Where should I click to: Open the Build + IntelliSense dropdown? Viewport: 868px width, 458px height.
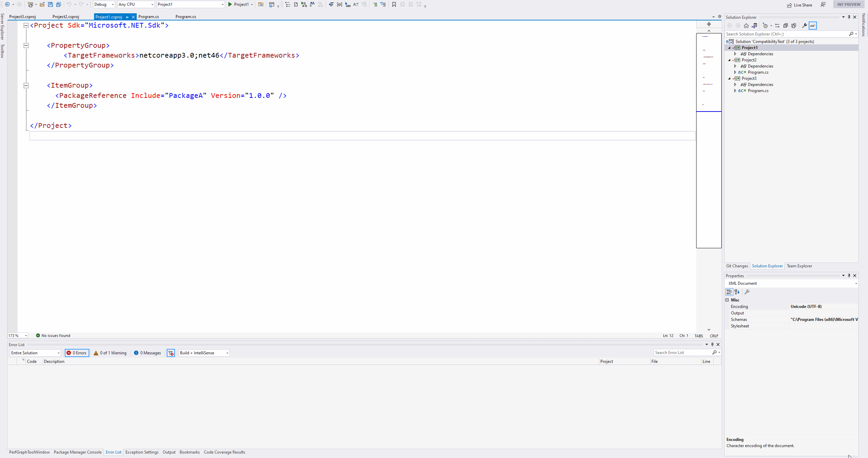204,353
